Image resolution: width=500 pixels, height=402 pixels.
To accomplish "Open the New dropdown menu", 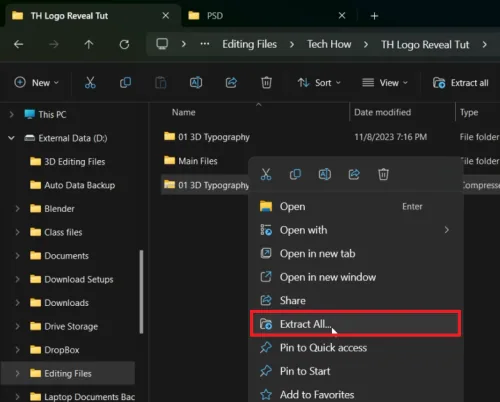I will click(x=36, y=83).
